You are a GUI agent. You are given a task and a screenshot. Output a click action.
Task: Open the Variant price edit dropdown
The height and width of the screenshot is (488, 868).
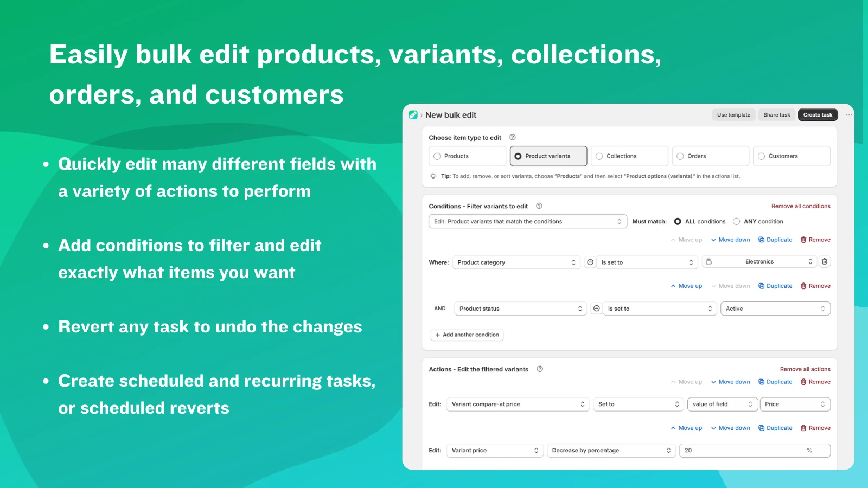coord(495,451)
